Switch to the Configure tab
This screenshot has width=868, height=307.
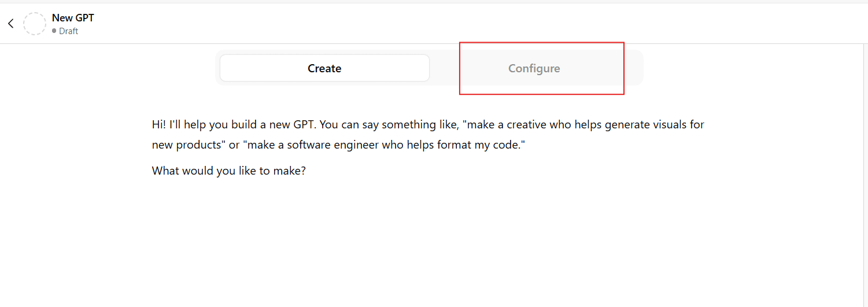(x=534, y=68)
